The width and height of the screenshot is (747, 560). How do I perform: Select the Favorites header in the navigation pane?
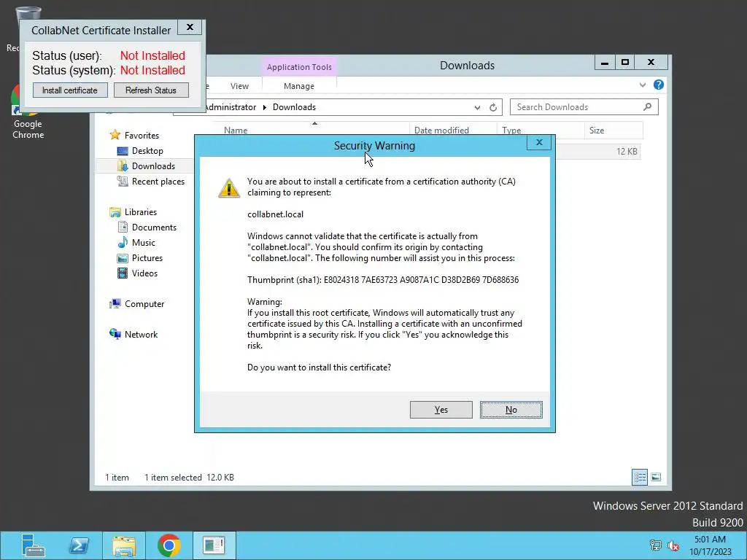[x=142, y=136]
